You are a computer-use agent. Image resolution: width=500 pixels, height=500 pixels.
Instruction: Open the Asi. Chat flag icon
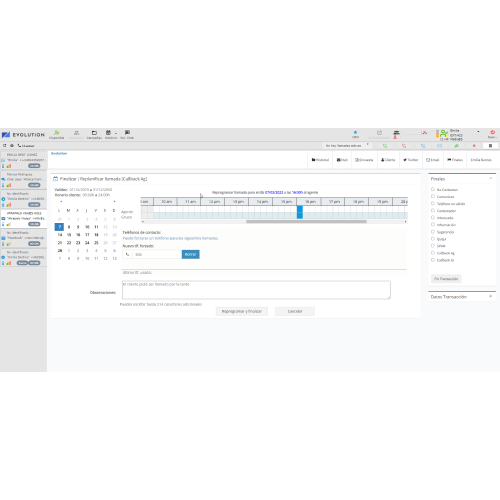click(127, 133)
